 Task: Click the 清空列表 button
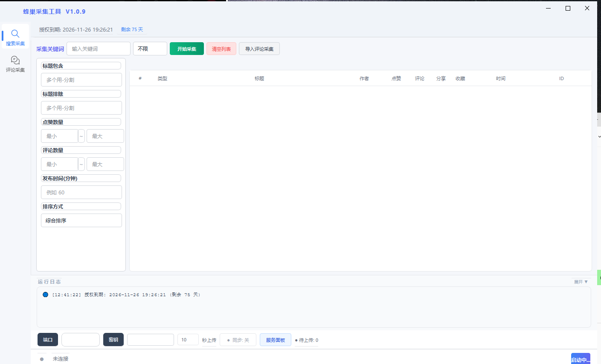(221, 49)
